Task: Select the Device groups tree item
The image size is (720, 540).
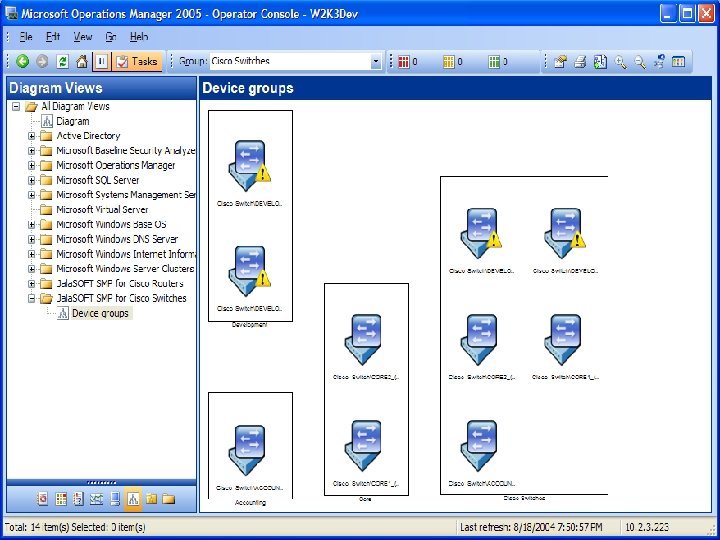Action: click(x=100, y=314)
